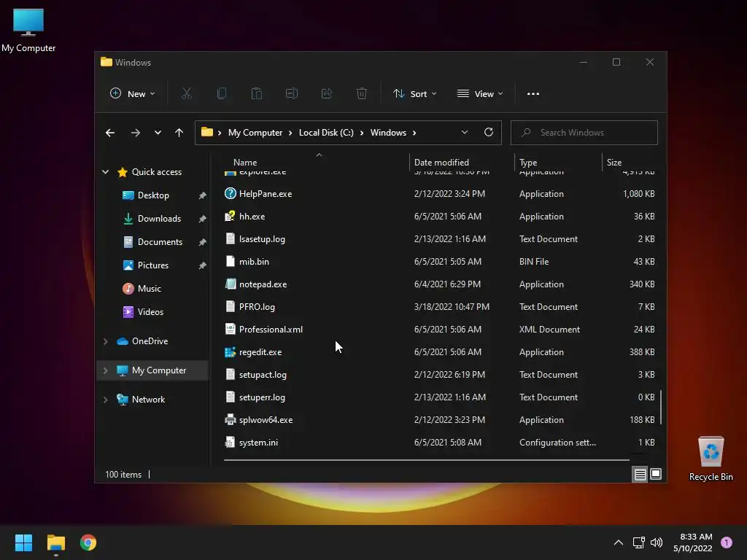This screenshot has width=747, height=560.
Task: Click the Delete trash icon in toolbar
Action: point(362,93)
